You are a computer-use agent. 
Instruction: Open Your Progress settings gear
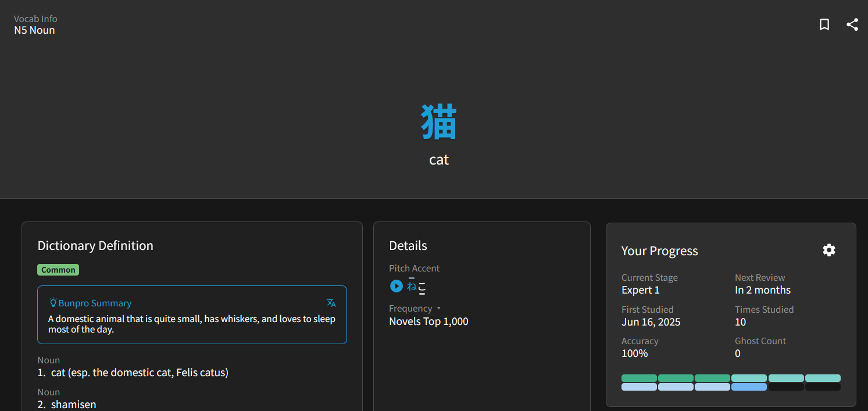point(828,250)
